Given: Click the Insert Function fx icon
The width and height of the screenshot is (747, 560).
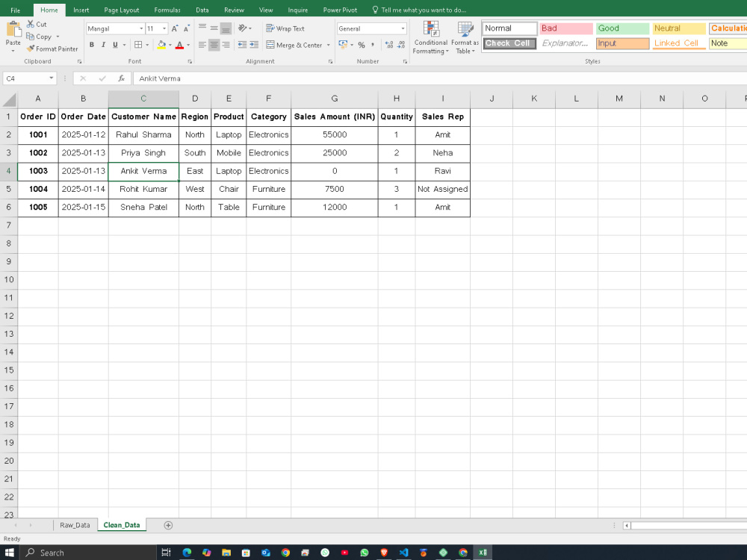Looking at the screenshot, I should [x=122, y=78].
